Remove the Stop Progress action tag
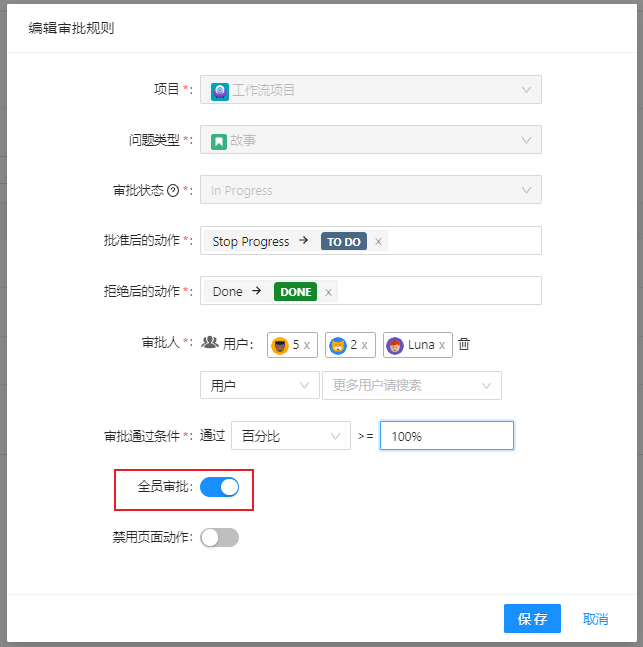The width and height of the screenshot is (643, 647). (x=378, y=242)
